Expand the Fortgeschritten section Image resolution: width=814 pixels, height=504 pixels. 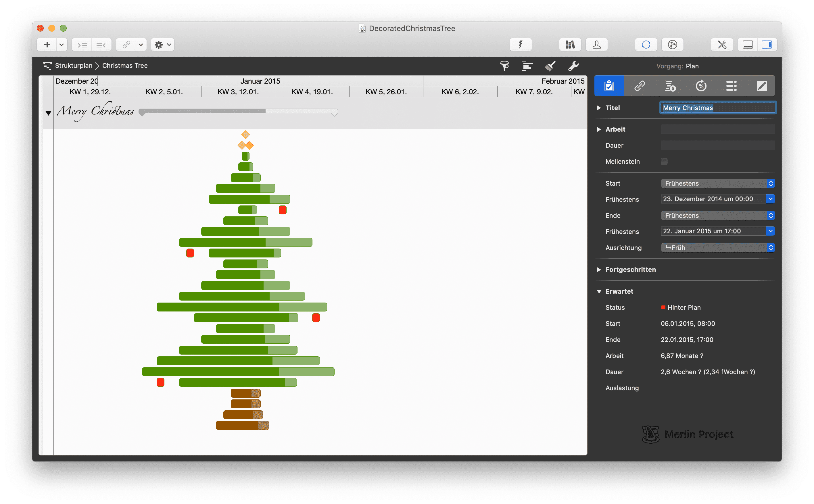[599, 269]
